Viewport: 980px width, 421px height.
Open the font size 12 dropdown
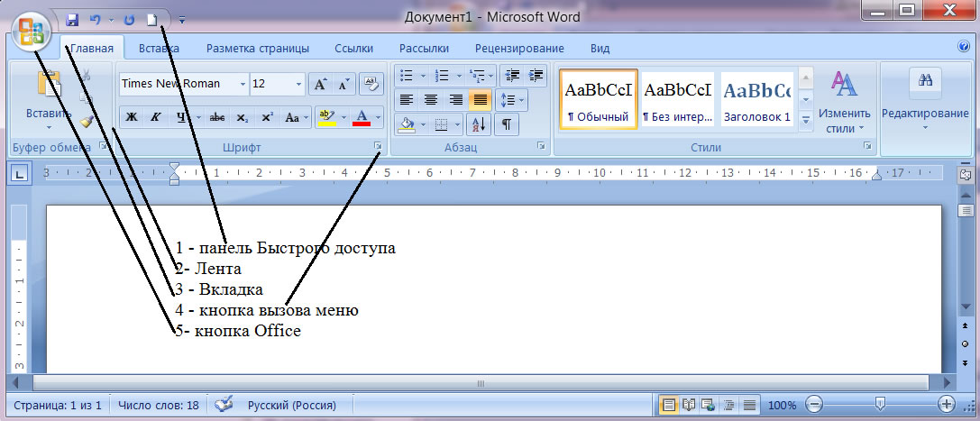tap(298, 84)
